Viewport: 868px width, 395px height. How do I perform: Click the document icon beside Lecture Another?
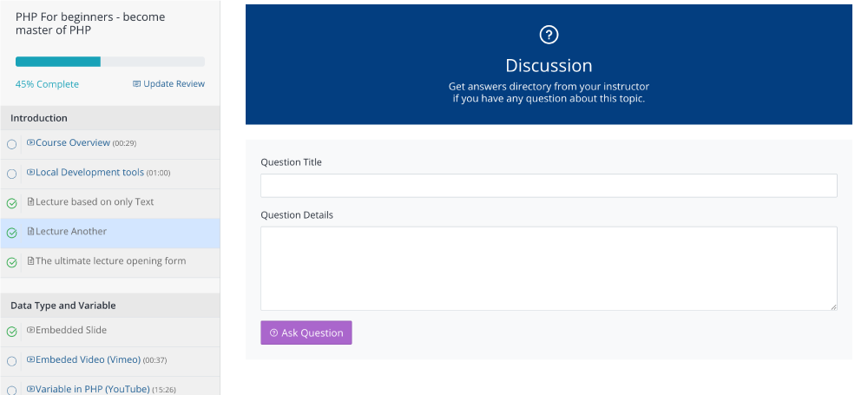click(31, 232)
